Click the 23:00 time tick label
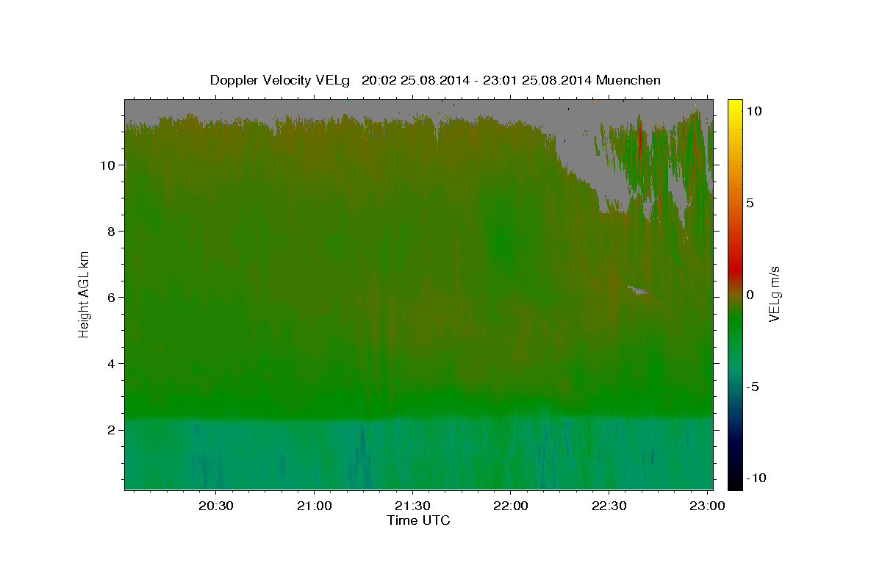Viewport: 882px width, 588px height. coord(707,506)
